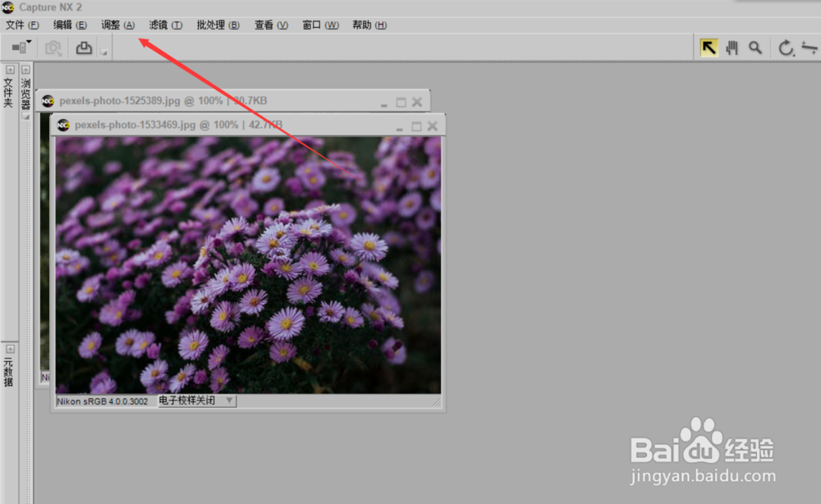Open the 电子校样关闭 soft proof dropdown

197,401
